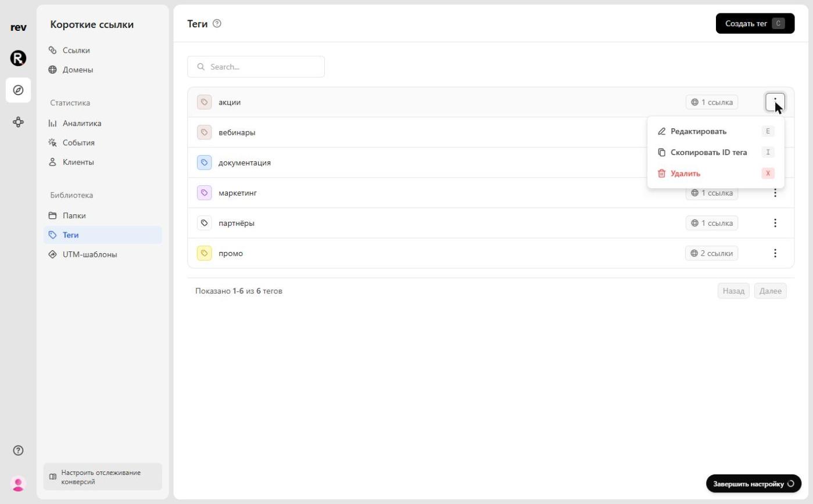Click the blue tag icon for документация
The height and width of the screenshot is (504, 813).
(x=204, y=163)
